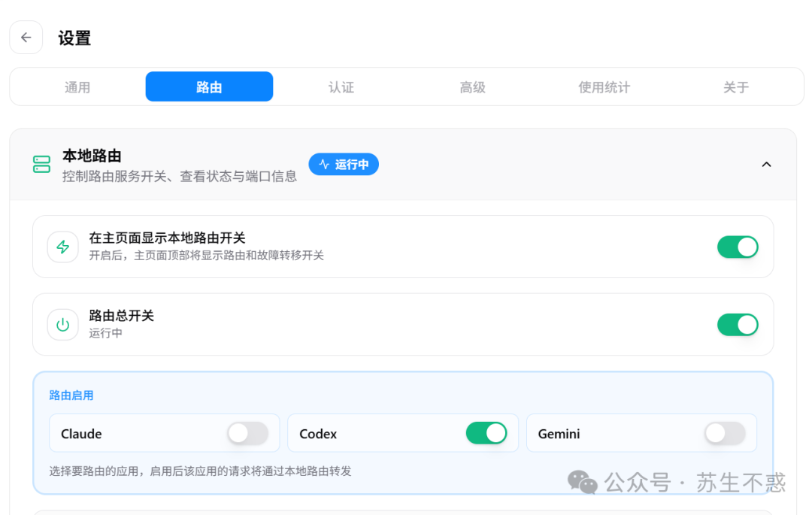812x515 pixels.
Task: Open the 通用 tab
Action: click(77, 87)
